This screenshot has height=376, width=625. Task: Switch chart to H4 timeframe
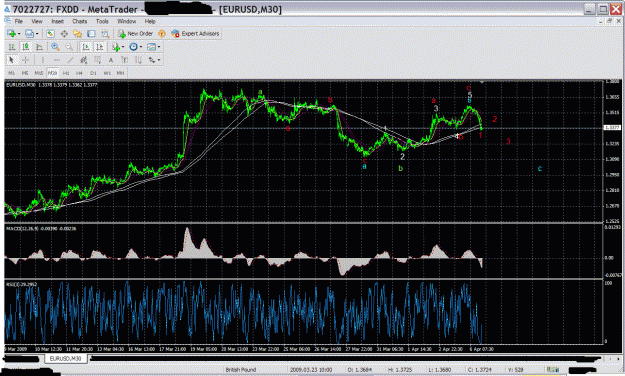tap(79, 73)
